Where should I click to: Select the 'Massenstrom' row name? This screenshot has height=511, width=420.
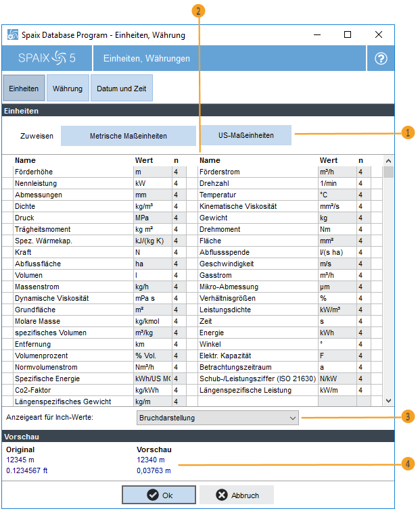pos(37,287)
